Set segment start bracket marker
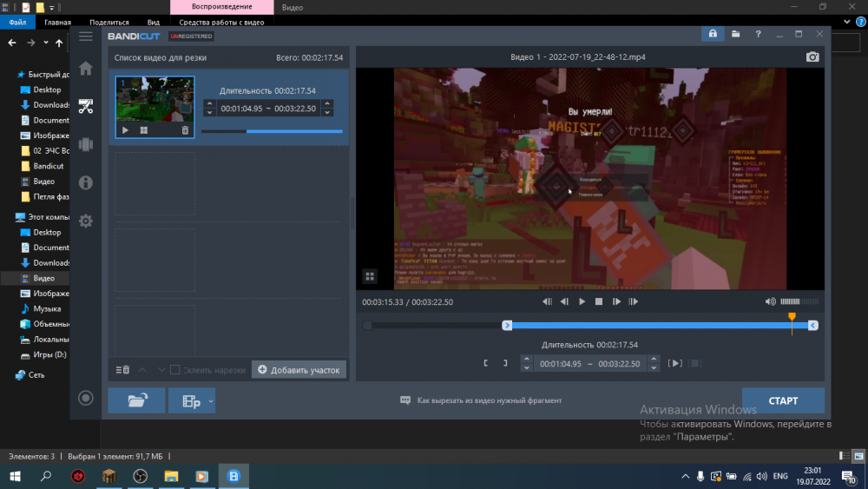The height and width of the screenshot is (489, 868). tap(485, 363)
